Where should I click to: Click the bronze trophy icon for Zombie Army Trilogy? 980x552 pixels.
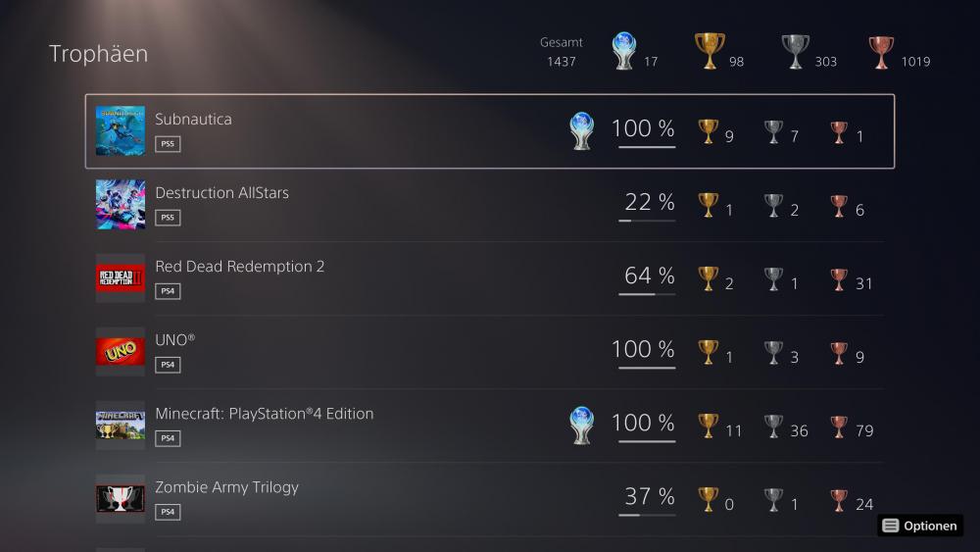click(839, 500)
